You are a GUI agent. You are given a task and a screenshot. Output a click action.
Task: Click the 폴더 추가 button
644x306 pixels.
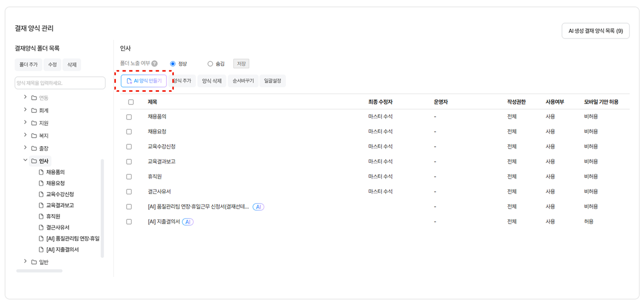[x=28, y=65]
